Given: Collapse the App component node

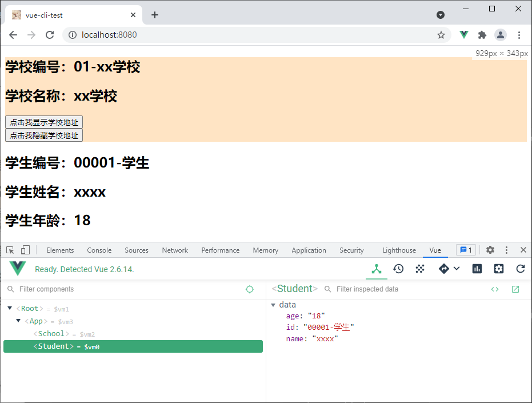Looking at the screenshot, I should [18, 321].
